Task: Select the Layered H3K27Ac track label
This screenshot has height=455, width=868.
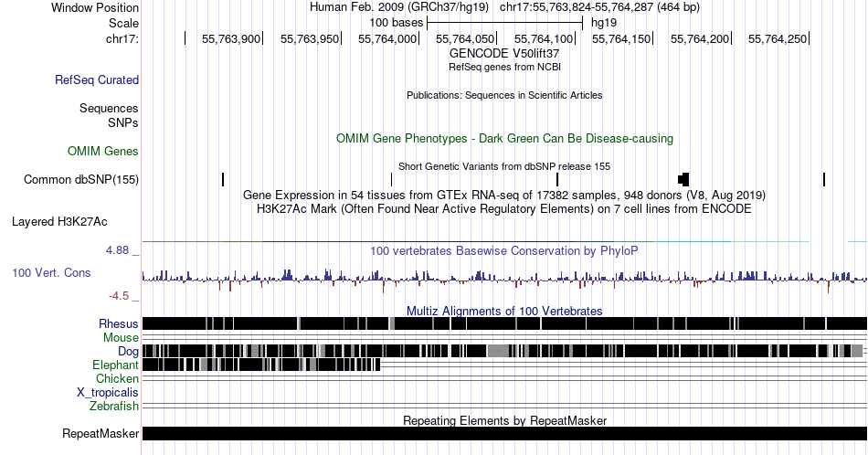Action: coord(59,221)
